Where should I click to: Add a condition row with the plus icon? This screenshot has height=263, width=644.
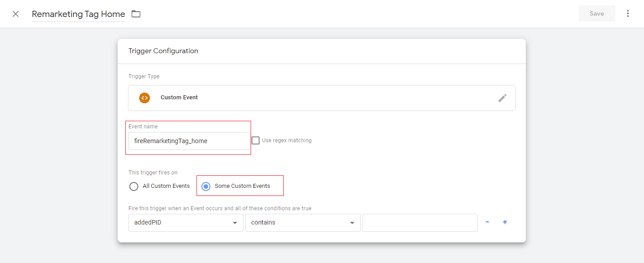[505, 222]
